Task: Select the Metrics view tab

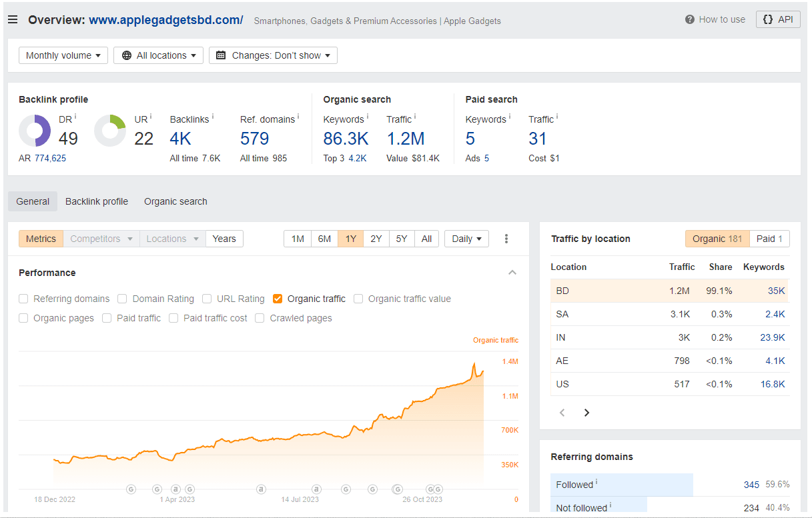Action: [x=41, y=239]
